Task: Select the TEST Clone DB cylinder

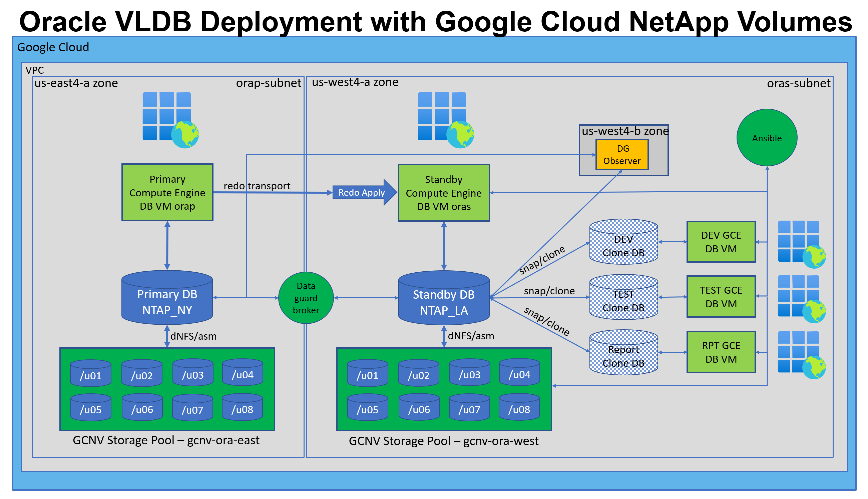Action: (623, 301)
